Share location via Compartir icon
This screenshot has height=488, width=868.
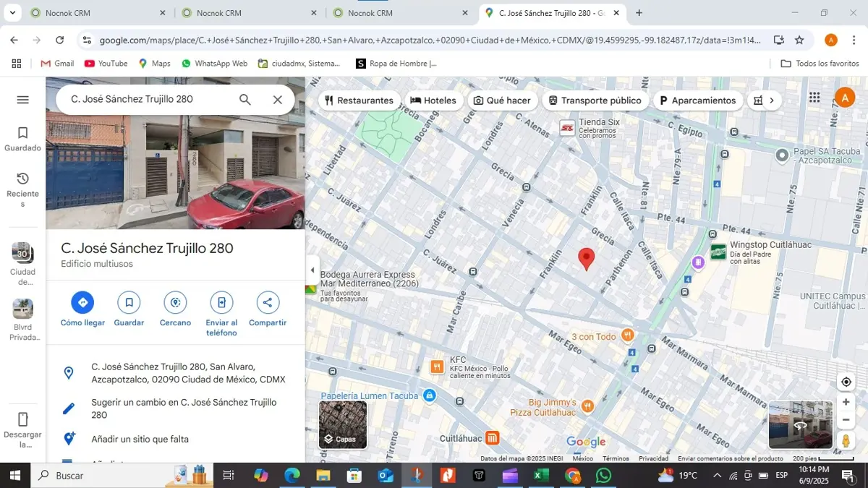click(268, 302)
